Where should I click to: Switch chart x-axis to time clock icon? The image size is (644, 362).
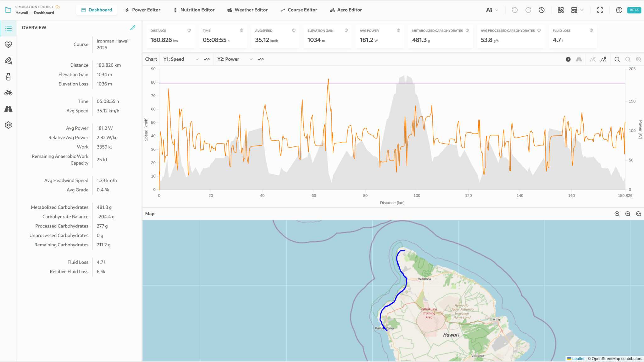pos(568,59)
